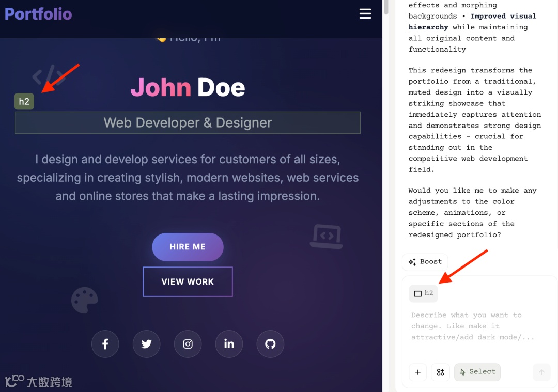Click the plus attachment icon

point(418,372)
